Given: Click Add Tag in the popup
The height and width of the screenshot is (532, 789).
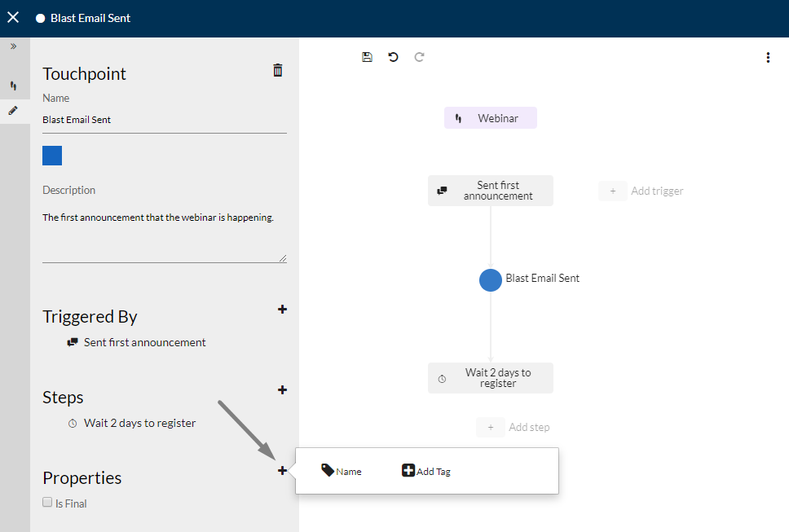Looking at the screenshot, I should [426, 471].
